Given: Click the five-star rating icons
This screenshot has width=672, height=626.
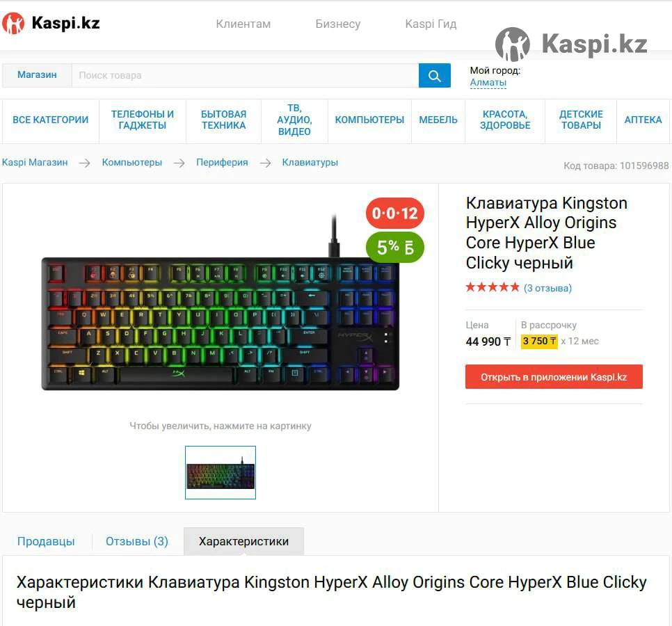Looking at the screenshot, I should click(493, 287).
